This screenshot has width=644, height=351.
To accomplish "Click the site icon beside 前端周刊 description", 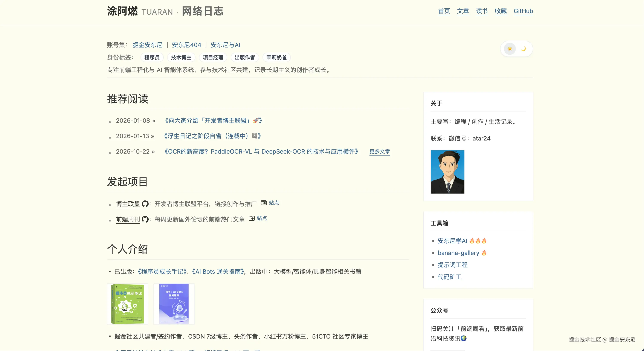I will click(x=252, y=218).
